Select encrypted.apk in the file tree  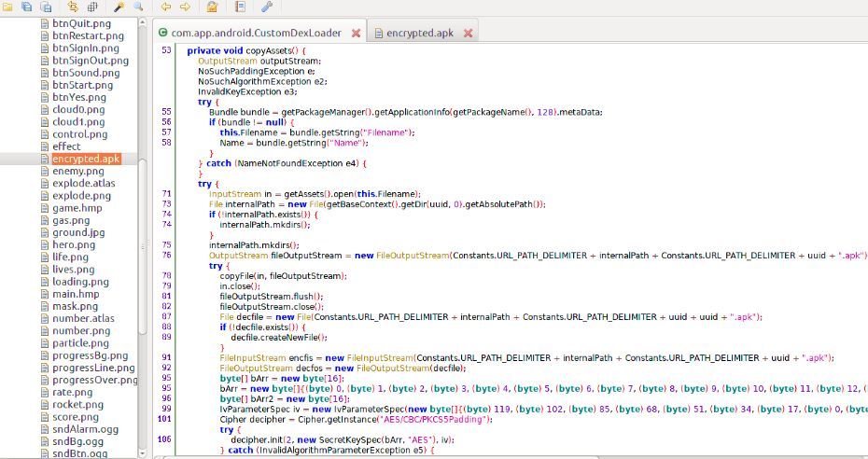[x=86, y=159]
